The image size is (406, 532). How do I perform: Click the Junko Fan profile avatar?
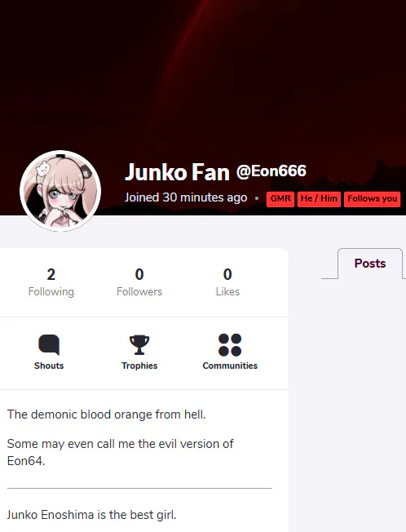coord(60,191)
